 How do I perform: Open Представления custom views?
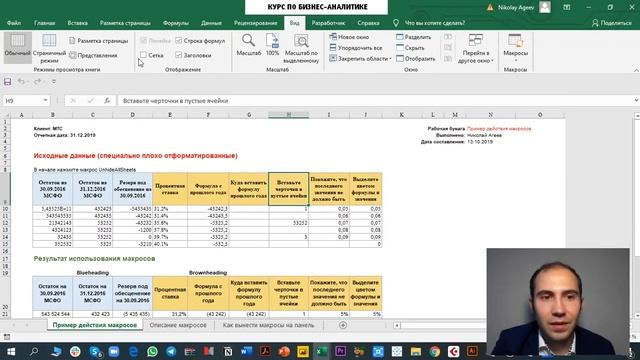point(93,55)
